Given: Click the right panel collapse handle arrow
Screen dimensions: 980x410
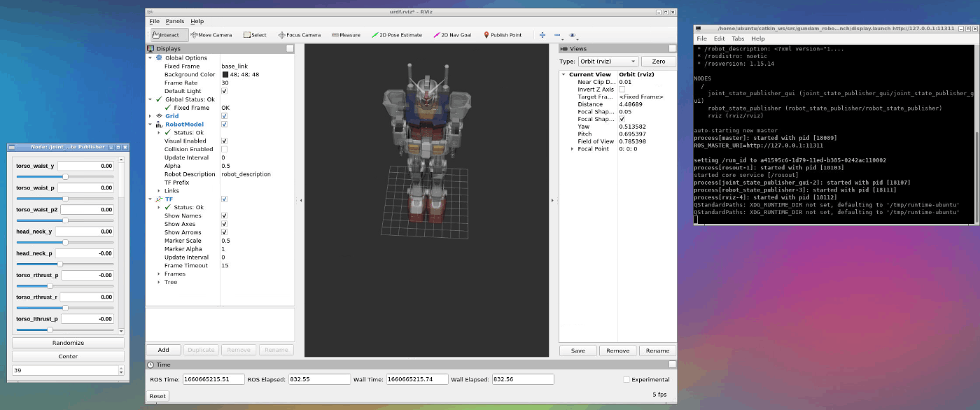Looking at the screenshot, I should click(x=553, y=201).
